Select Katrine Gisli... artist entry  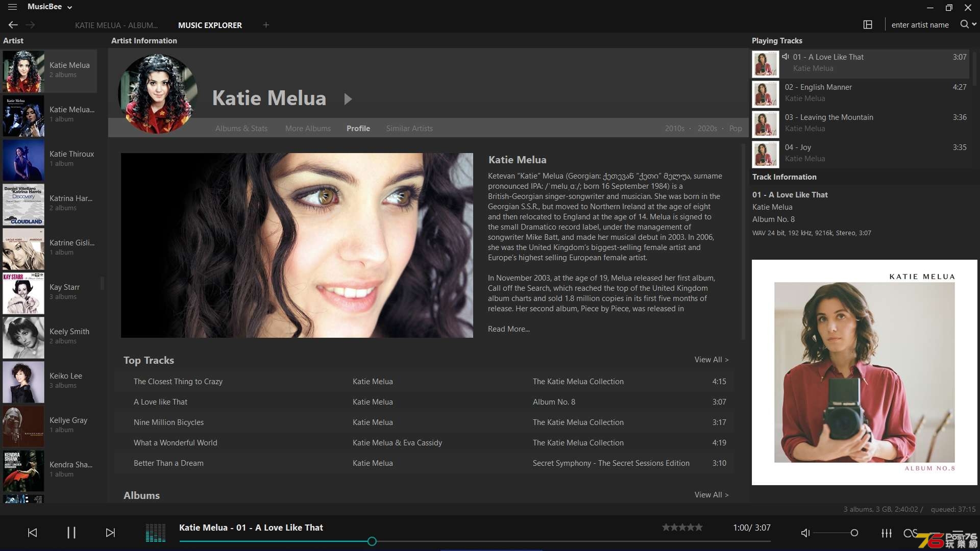[50, 248]
